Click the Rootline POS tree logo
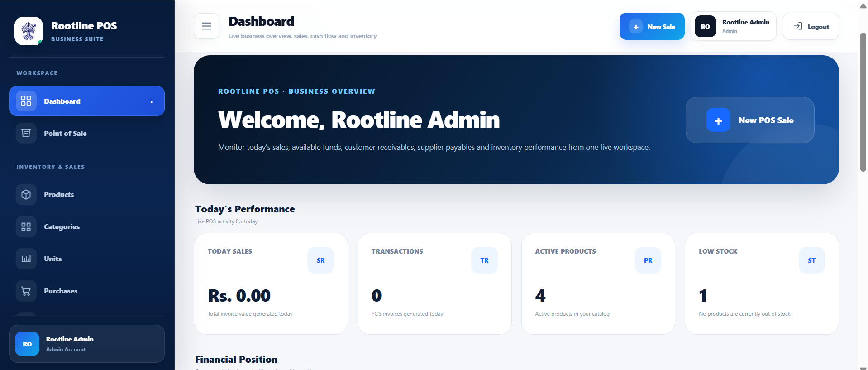Viewport: 868px width, 370px height. [29, 31]
